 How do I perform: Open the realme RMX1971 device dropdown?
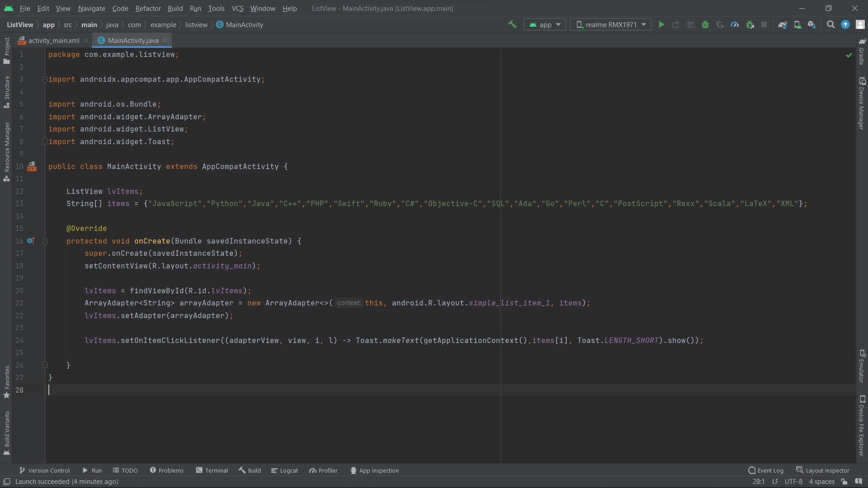(x=610, y=24)
